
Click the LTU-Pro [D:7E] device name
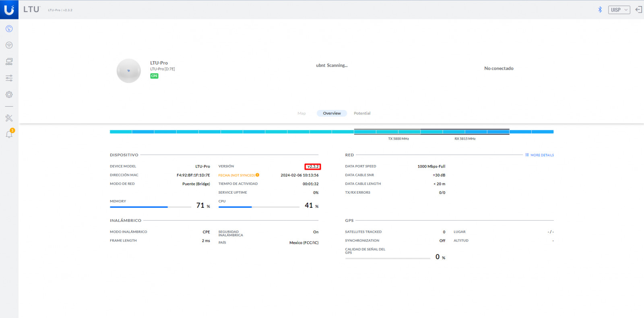pyautogui.click(x=163, y=69)
